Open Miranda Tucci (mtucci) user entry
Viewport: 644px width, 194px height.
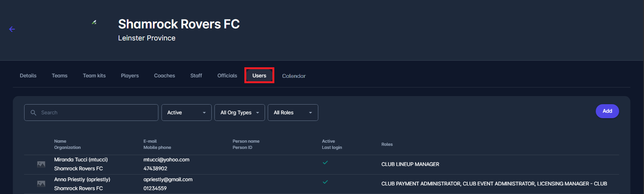coord(81,160)
